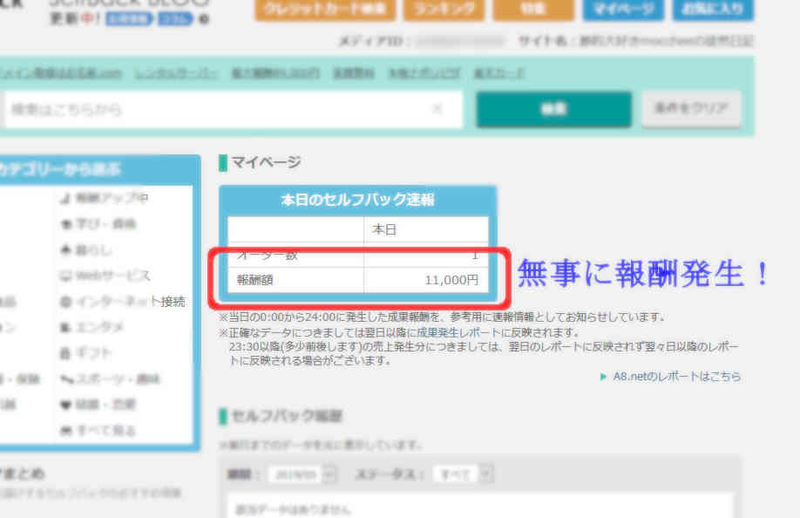This screenshot has height=518, width=800.
Task: Click the 条件をクリア button
Action: 691,109
